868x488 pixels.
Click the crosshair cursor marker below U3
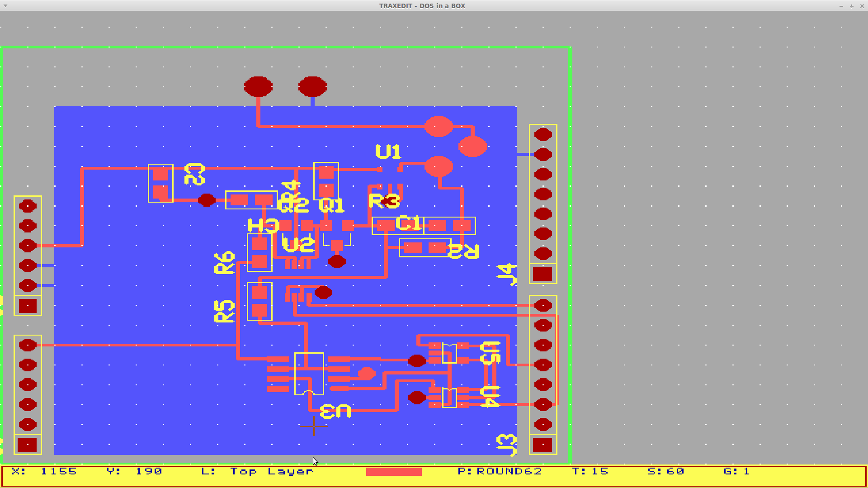[314, 426]
